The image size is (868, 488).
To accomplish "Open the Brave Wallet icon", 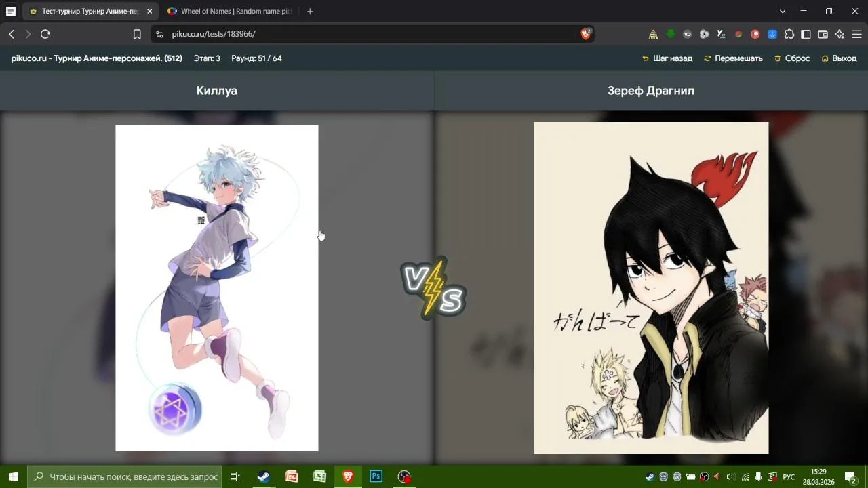I will [823, 34].
